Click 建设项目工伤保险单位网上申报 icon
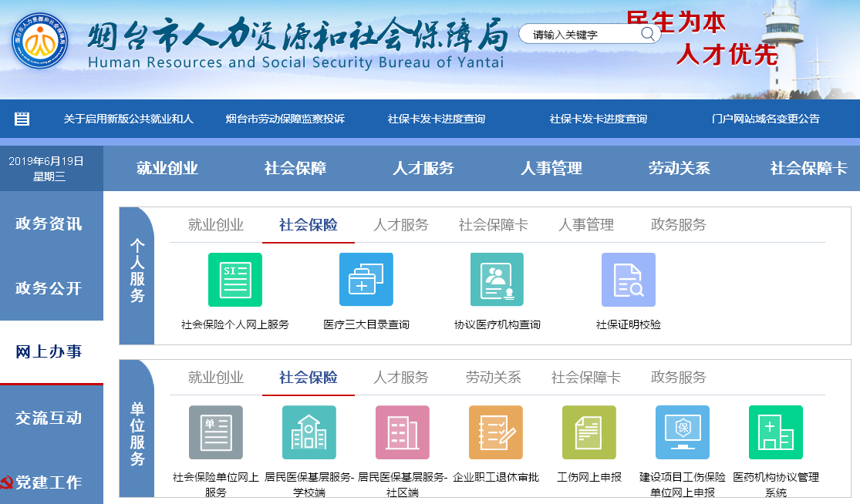Viewport: 860px width, 504px height. click(682, 432)
